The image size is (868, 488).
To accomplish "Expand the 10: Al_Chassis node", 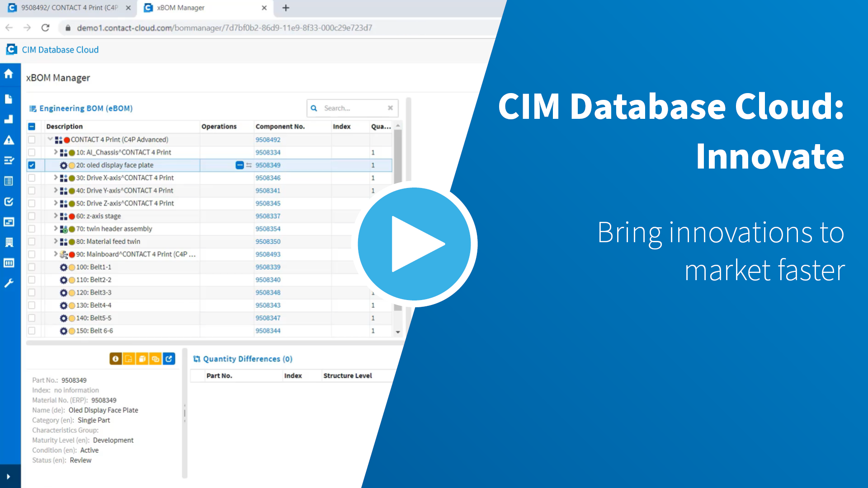I will tap(56, 152).
